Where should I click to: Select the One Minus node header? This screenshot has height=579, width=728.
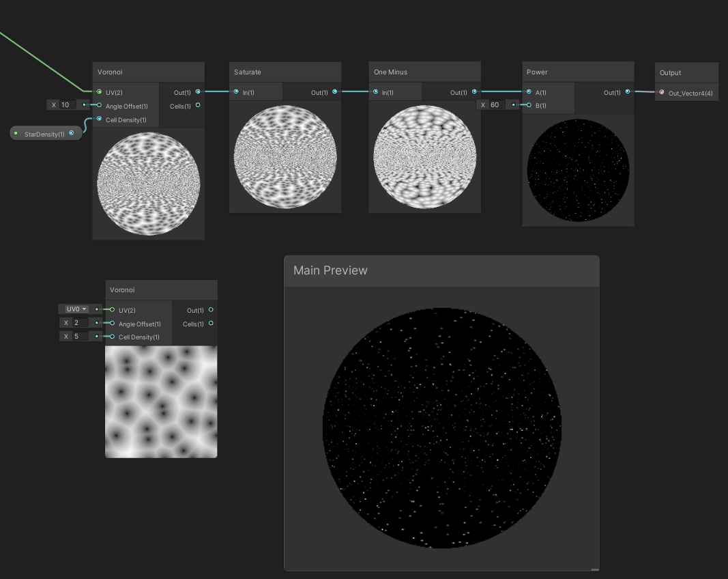pyautogui.click(x=423, y=72)
